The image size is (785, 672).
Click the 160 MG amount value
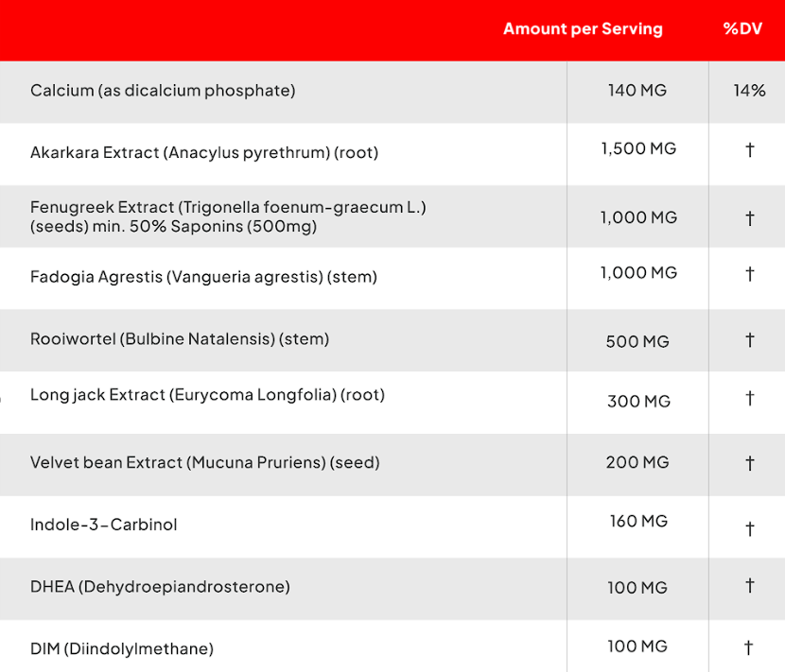638,521
